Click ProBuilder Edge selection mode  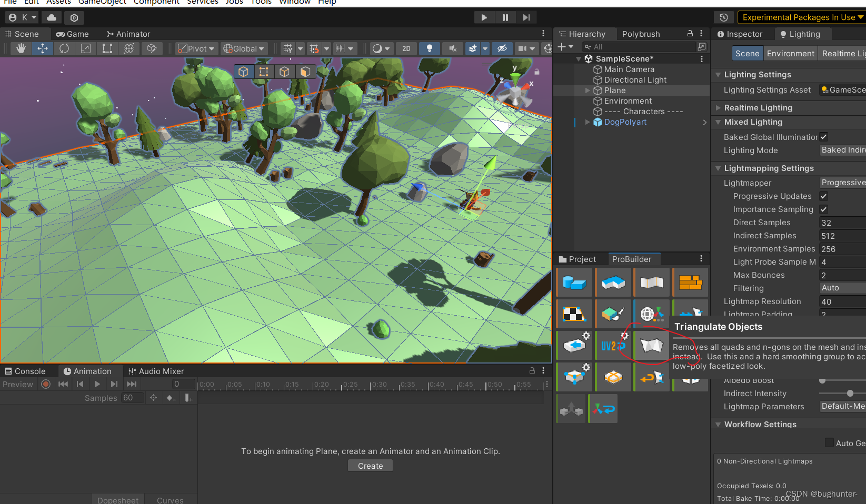coord(284,72)
